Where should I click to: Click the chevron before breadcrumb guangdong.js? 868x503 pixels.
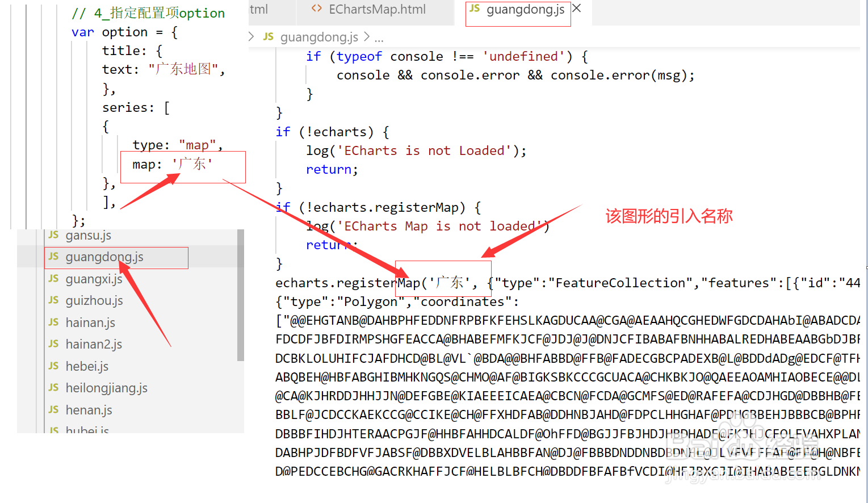pos(251,37)
